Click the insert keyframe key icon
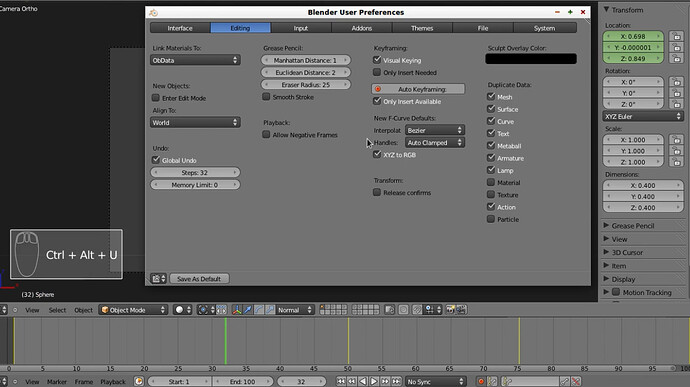Screen dimensions: 690x387 click(x=565, y=381)
